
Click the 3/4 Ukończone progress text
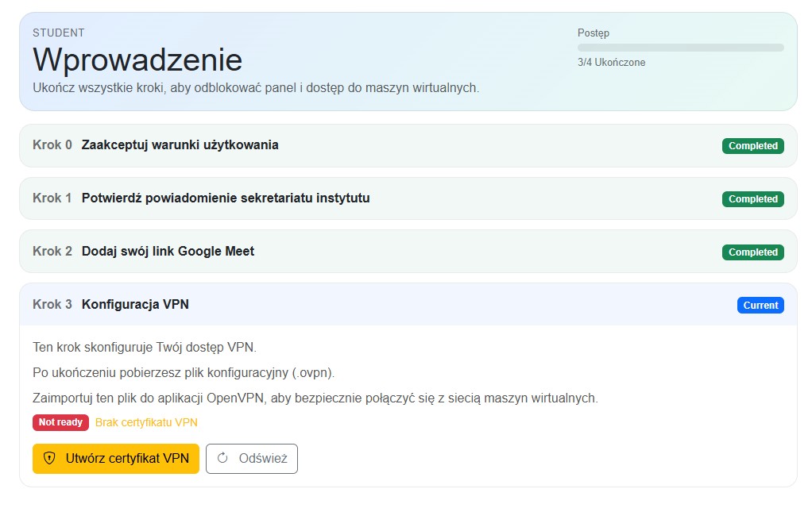pos(611,63)
